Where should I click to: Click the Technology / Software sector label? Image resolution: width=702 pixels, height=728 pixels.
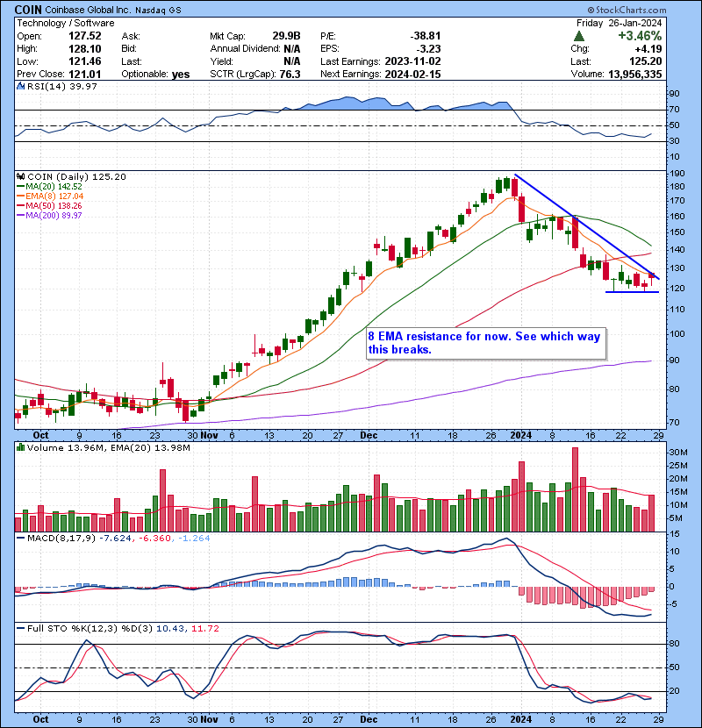(66, 23)
